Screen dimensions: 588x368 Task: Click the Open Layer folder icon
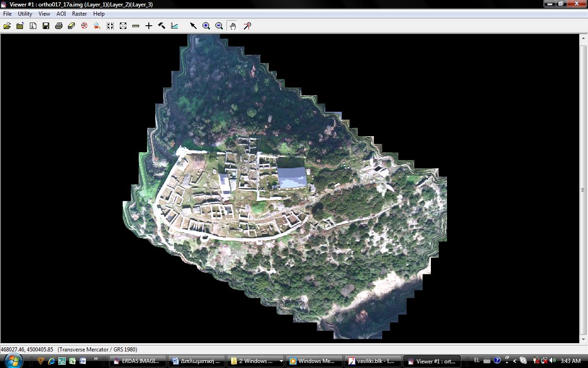tap(7, 26)
